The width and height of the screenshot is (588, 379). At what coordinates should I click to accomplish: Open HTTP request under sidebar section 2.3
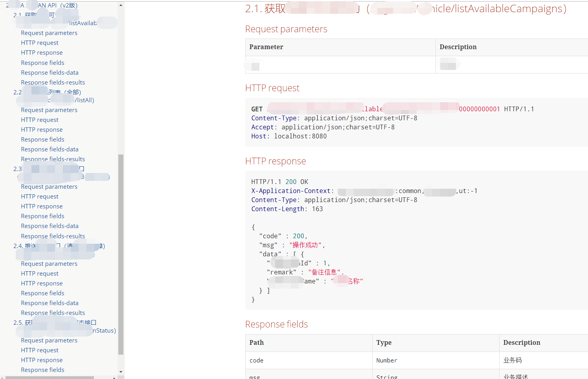[40, 197]
